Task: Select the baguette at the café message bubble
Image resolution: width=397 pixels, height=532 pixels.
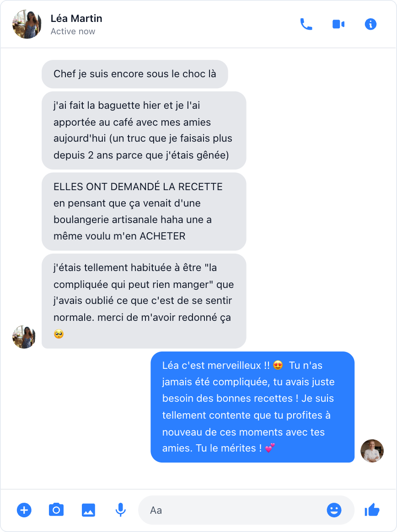Action: click(x=144, y=130)
